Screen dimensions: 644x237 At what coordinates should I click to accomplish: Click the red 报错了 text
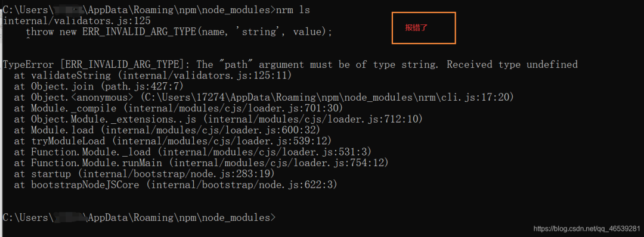pos(416,28)
